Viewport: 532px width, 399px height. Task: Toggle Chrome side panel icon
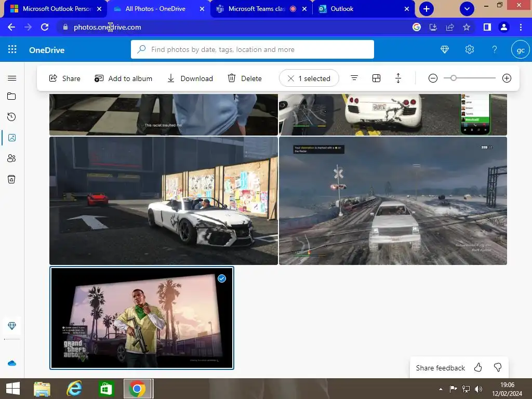coord(487,27)
